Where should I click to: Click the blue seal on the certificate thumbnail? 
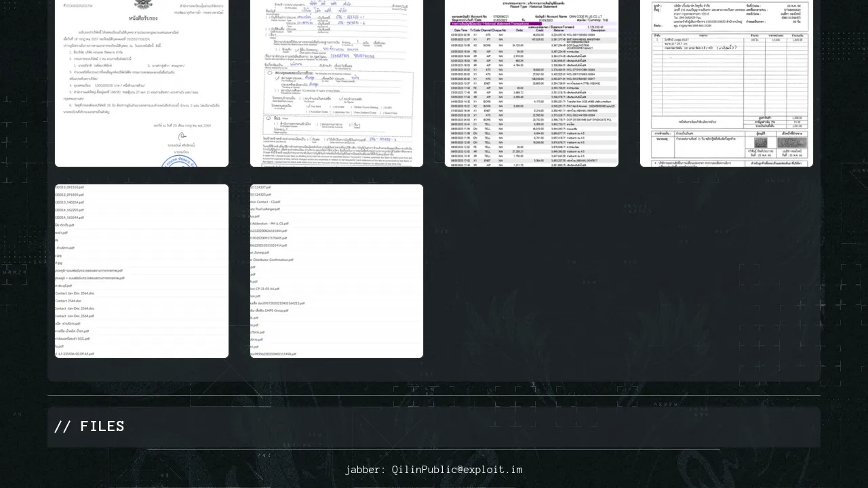click(x=179, y=161)
